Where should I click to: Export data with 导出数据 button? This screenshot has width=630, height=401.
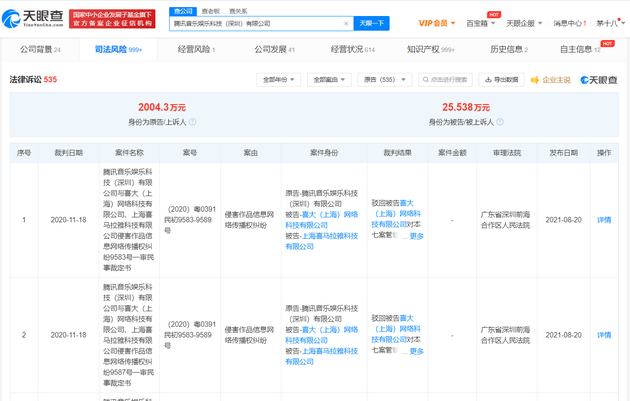502,80
